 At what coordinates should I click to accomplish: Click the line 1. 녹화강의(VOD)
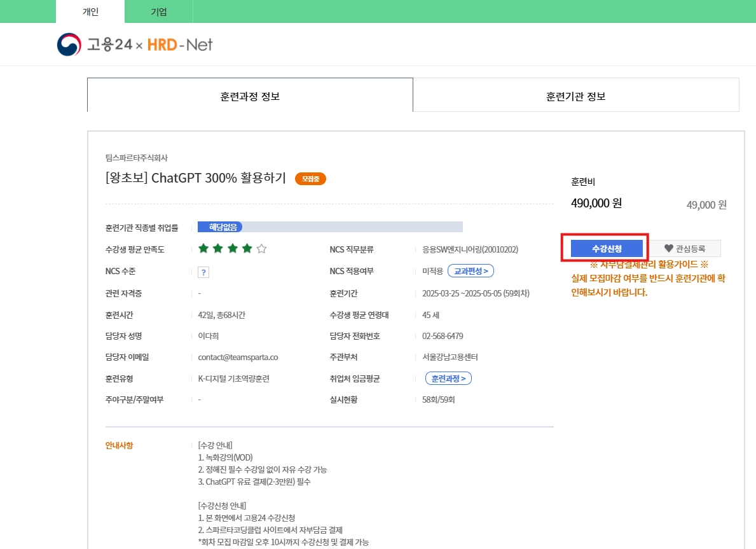coord(225,457)
